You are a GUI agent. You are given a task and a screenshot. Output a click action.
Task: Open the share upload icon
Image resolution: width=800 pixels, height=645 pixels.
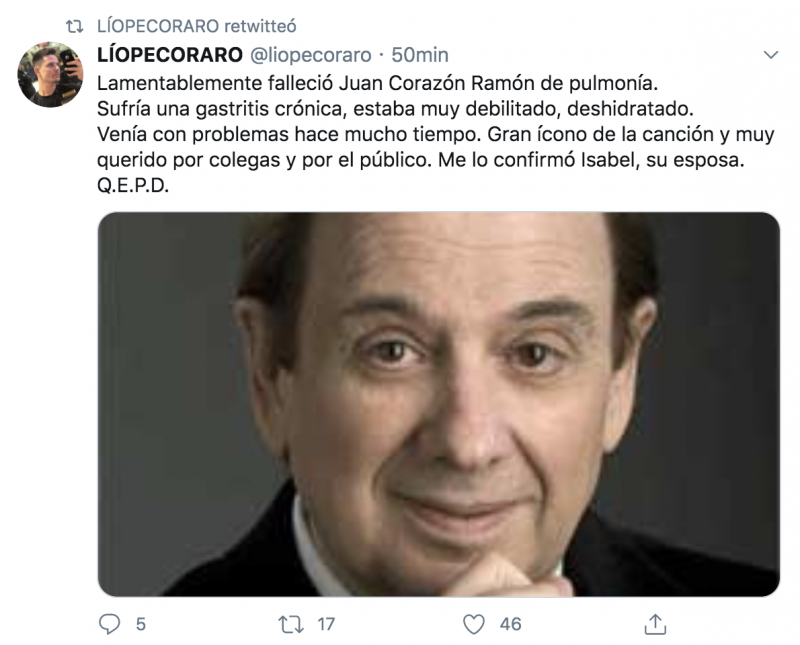click(x=656, y=624)
